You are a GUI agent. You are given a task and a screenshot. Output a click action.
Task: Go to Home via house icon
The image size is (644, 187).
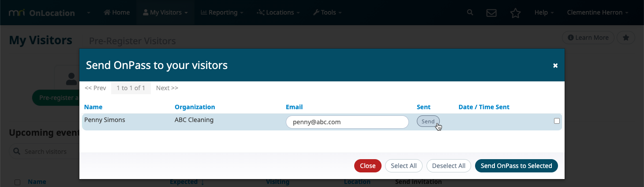tap(116, 12)
